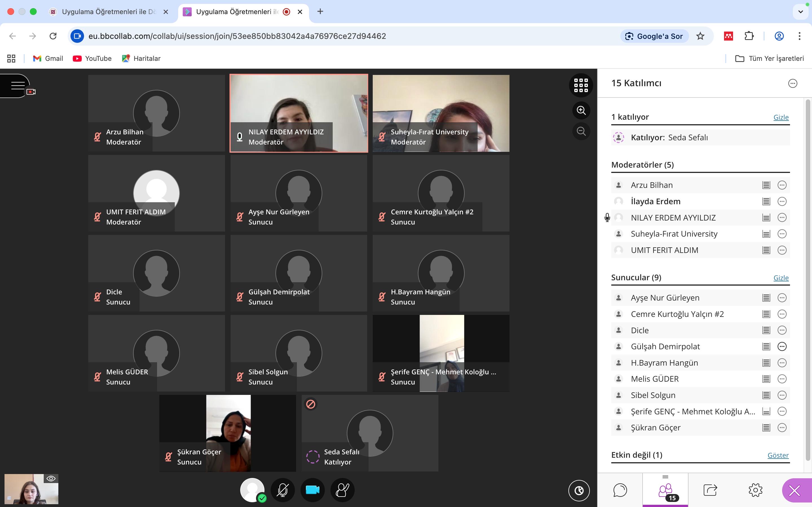Hide self video preview via eye icon
812x507 pixels.
51,479
